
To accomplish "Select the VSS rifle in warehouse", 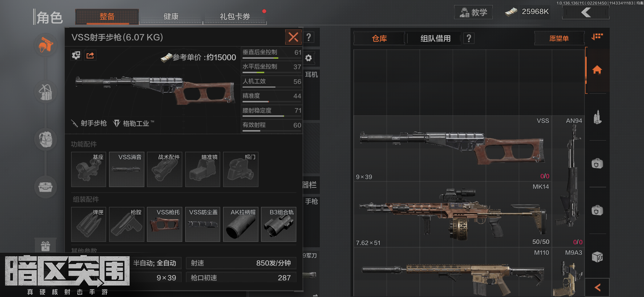I will [453, 148].
